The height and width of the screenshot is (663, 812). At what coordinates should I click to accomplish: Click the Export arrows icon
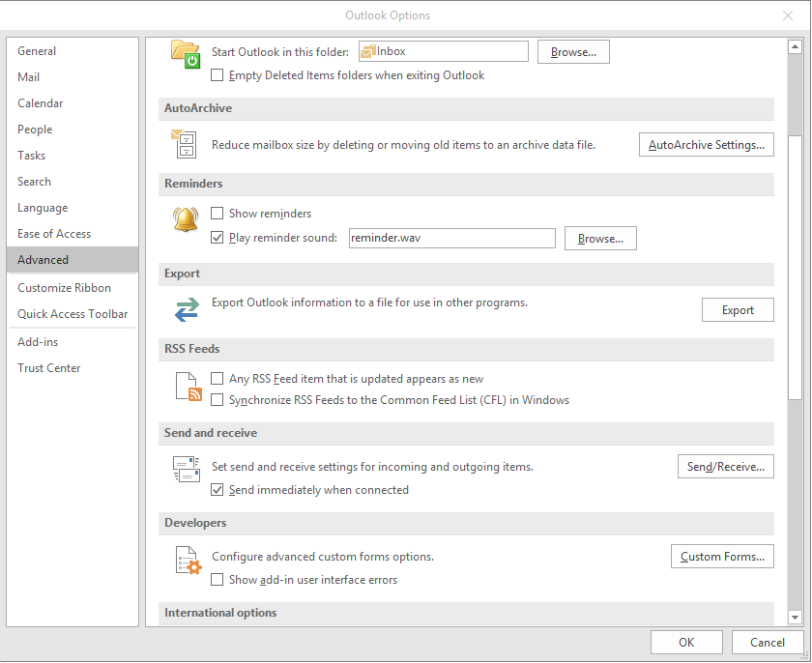click(186, 309)
